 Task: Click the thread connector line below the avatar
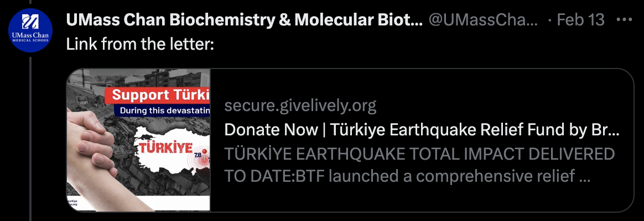pos(30,138)
